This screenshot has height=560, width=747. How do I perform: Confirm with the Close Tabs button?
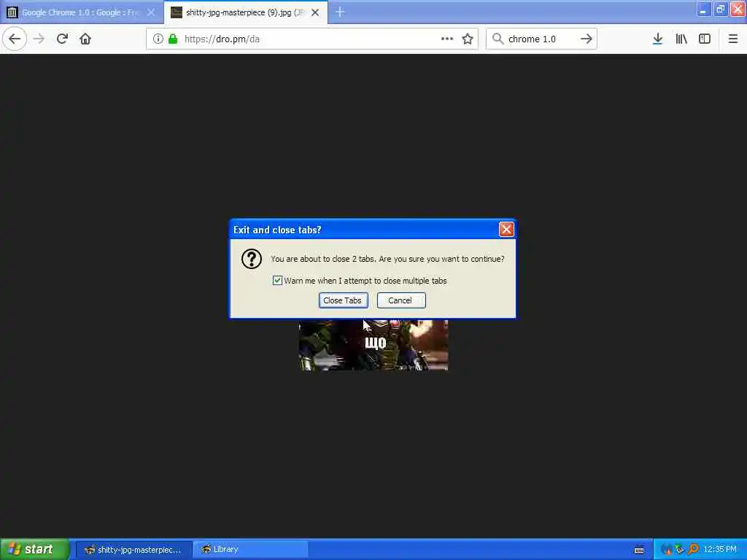click(x=343, y=300)
